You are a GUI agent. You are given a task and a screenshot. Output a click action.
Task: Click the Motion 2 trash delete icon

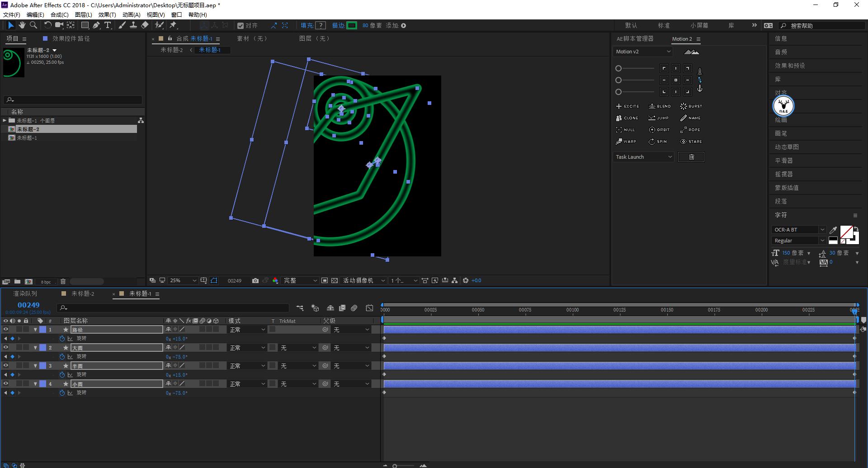(691, 157)
